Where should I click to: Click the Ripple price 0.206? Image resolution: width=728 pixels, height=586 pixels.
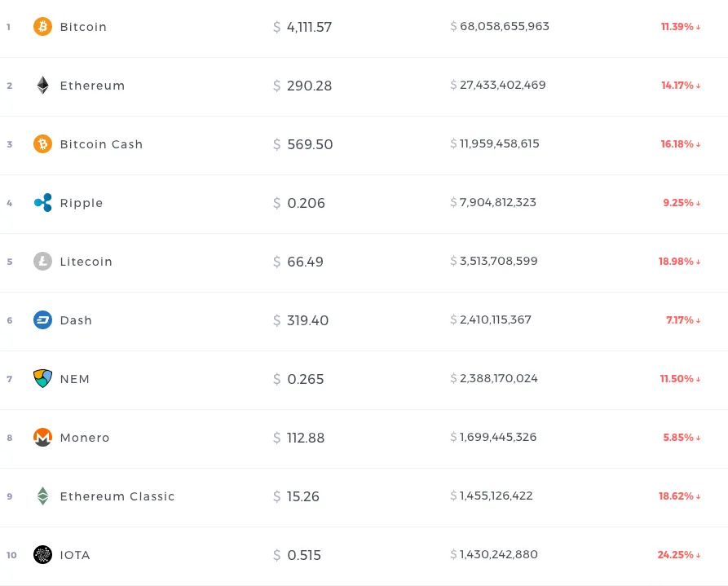306,203
